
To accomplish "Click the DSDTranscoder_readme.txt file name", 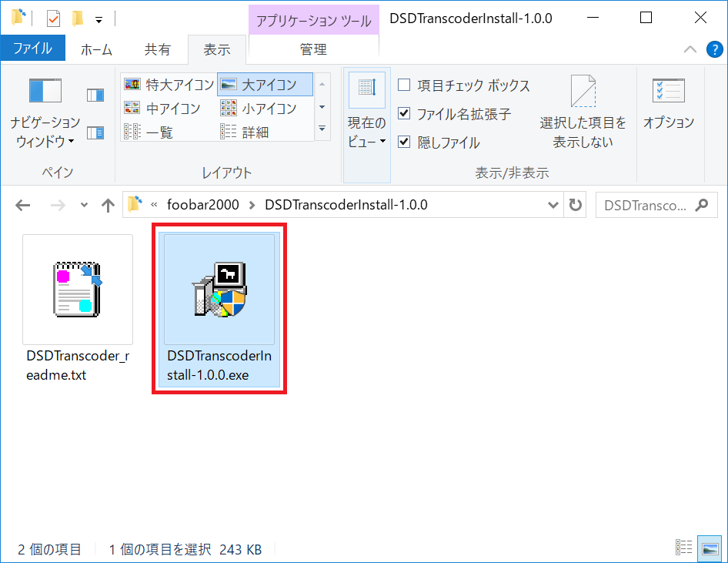I will 78,365.
